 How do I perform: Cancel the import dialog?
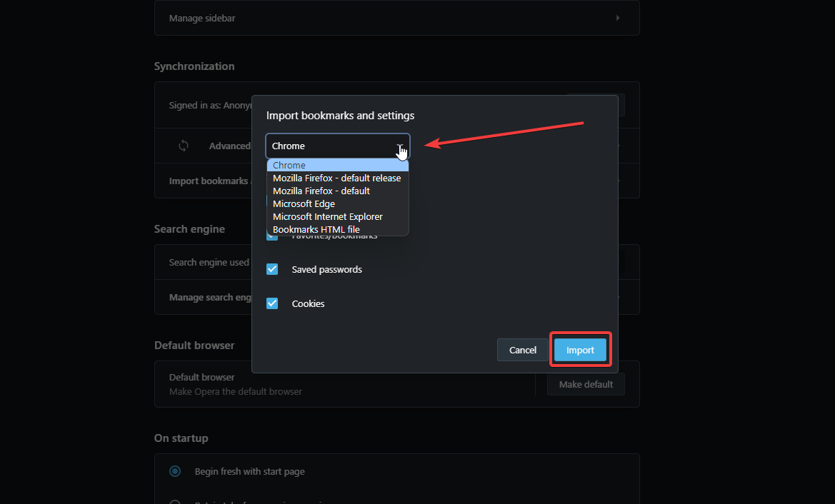522,350
